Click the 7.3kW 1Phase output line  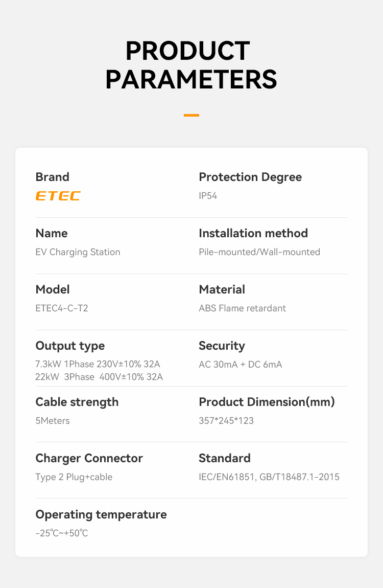pyautogui.click(x=98, y=364)
